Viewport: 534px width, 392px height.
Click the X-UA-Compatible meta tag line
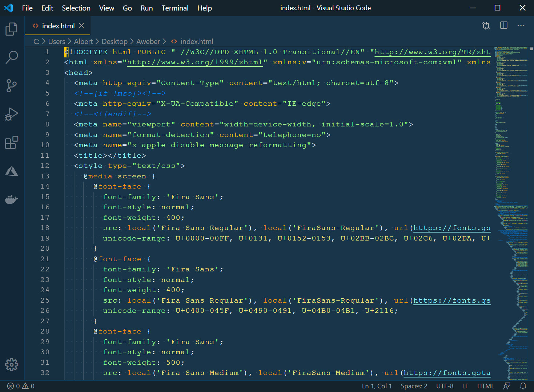pos(202,104)
